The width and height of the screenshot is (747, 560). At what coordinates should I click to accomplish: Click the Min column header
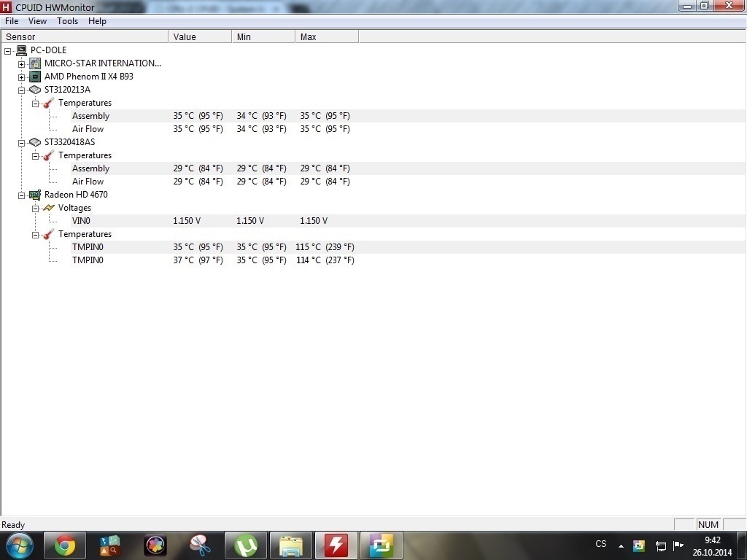(263, 36)
